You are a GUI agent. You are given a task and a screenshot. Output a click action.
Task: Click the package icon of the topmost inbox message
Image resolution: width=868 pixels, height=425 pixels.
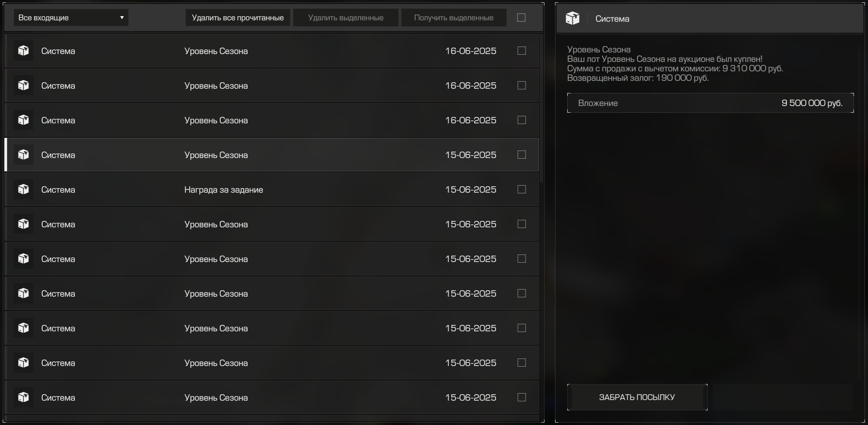[x=23, y=51]
